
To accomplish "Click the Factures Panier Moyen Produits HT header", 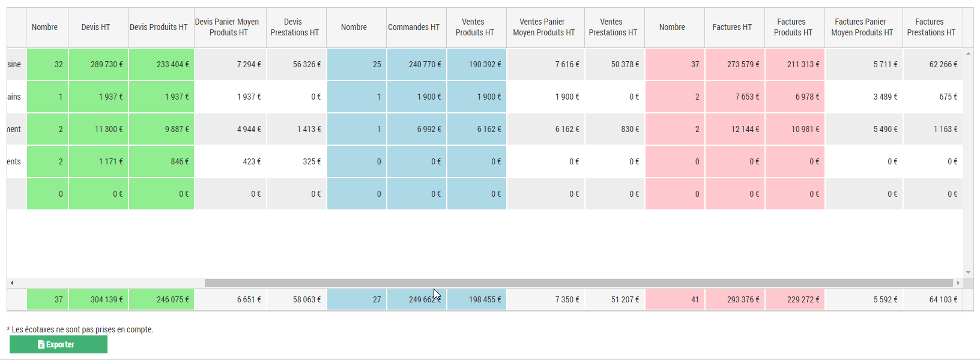I will click(x=862, y=28).
